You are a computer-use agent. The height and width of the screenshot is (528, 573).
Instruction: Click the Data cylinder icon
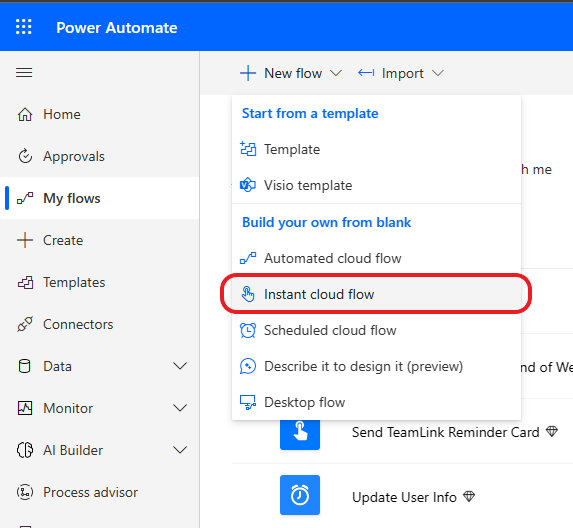point(24,366)
